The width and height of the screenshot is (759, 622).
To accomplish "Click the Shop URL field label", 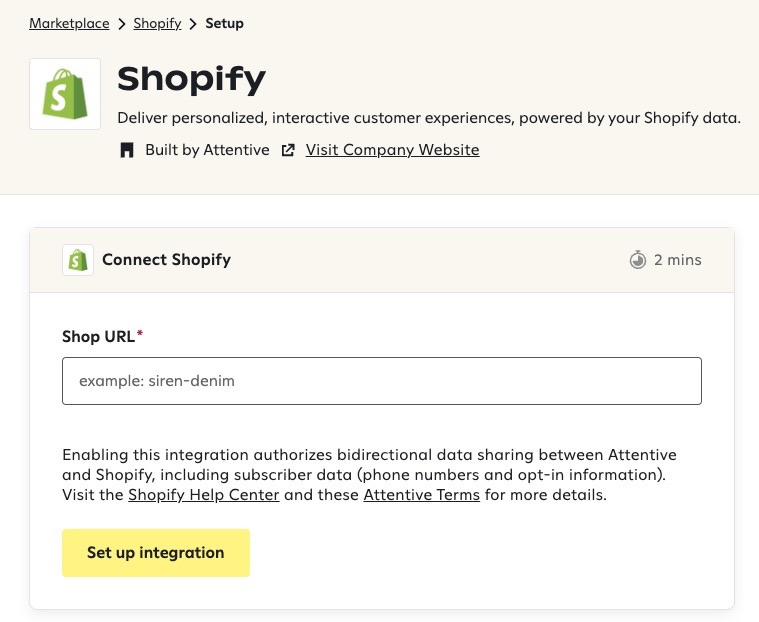I will coord(100,336).
